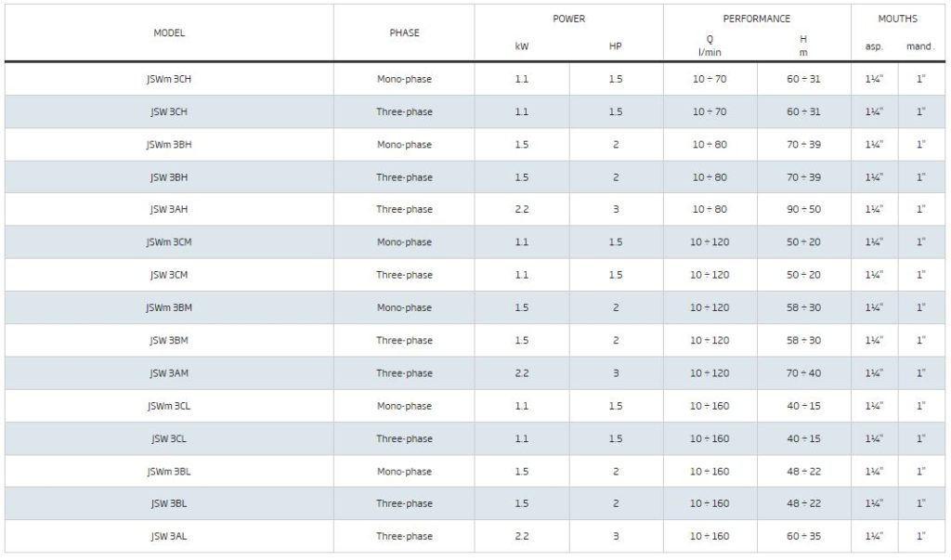Click the PHASE column header
The width and height of the screenshot is (951, 560).
(404, 33)
